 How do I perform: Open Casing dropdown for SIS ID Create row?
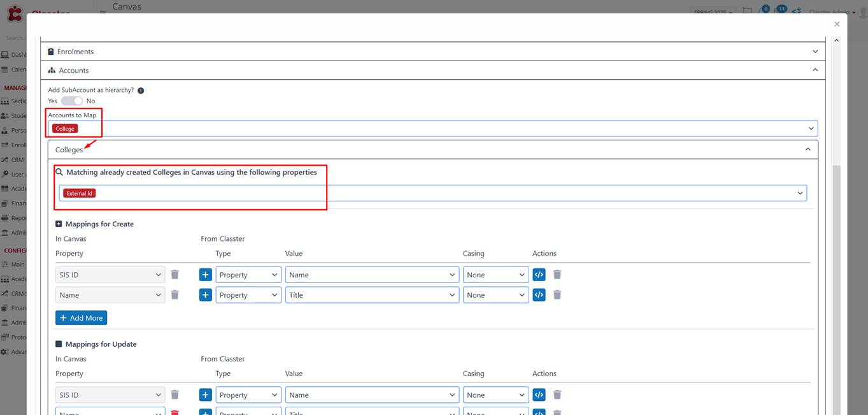point(495,275)
